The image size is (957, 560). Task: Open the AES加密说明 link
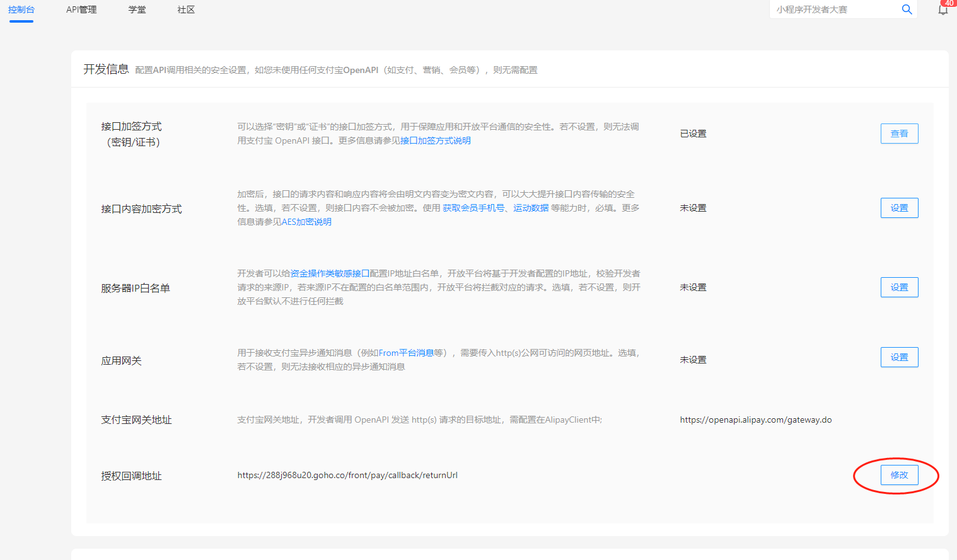click(306, 222)
